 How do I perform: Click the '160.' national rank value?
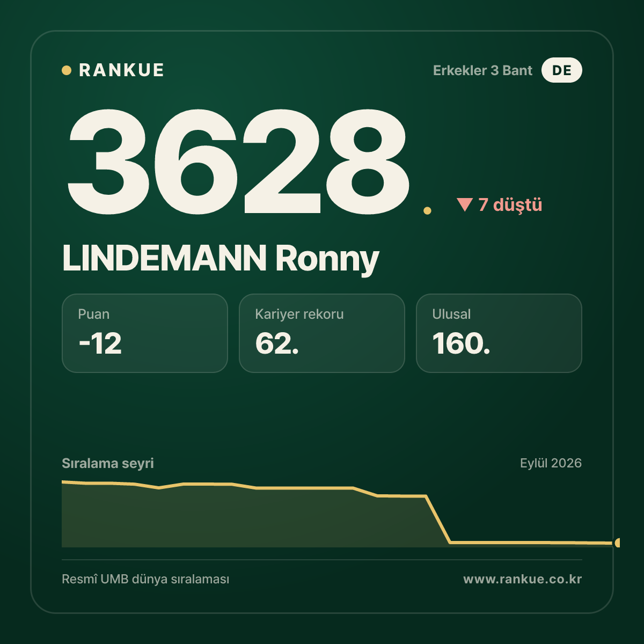(461, 343)
